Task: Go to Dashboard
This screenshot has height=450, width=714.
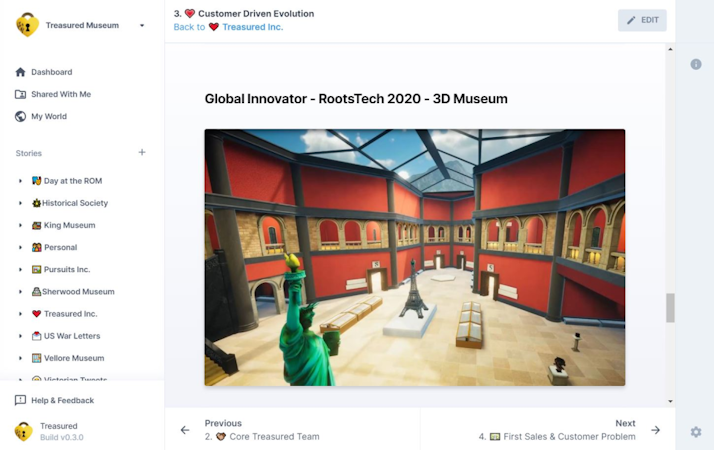Action: click(x=51, y=72)
